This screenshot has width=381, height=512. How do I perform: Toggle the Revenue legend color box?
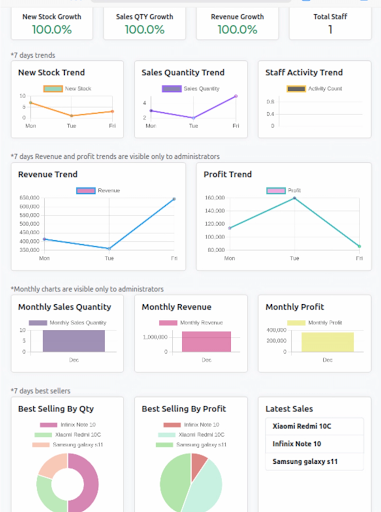(86, 191)
